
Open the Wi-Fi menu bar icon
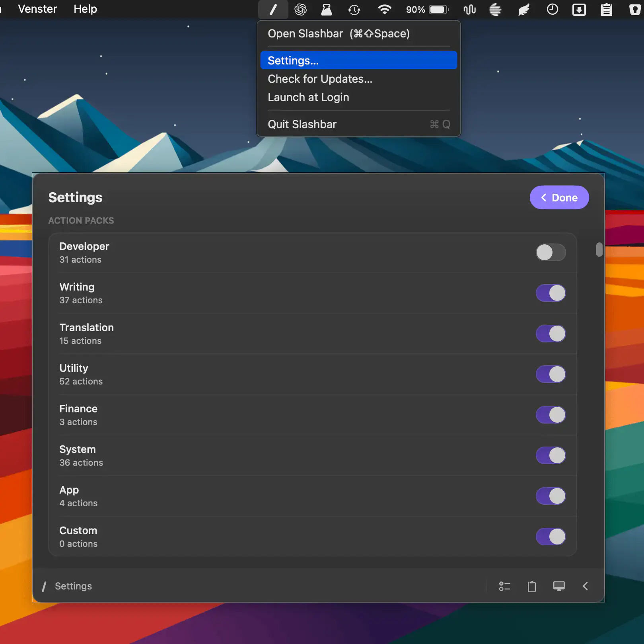coord(384,10)
